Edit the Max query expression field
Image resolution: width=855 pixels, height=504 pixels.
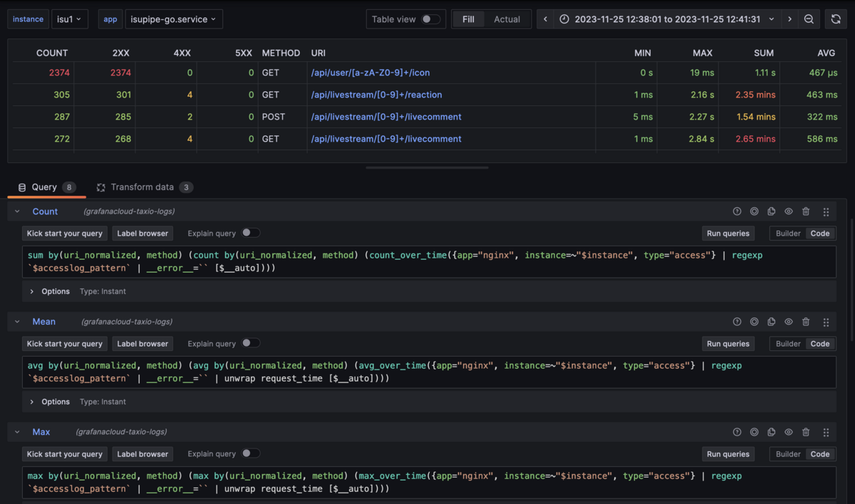click(x=429, y=482)
